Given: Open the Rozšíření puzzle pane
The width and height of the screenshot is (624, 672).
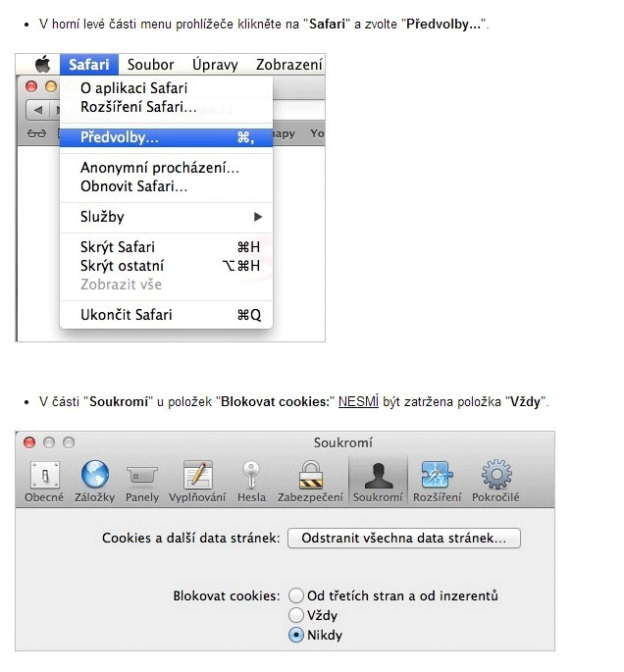Looking at the screenshot, I should click(438, 482).
